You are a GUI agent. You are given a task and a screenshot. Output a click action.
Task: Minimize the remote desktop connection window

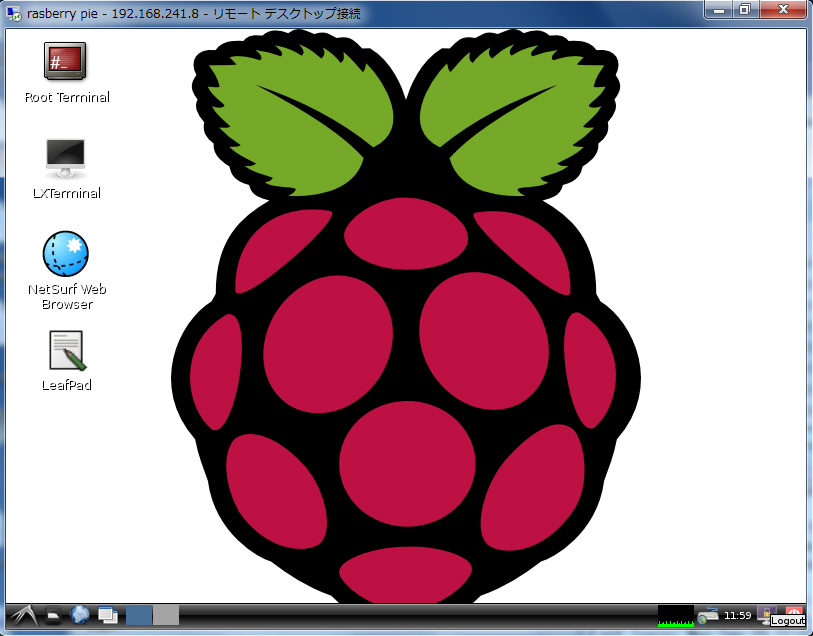click(719, 10)
